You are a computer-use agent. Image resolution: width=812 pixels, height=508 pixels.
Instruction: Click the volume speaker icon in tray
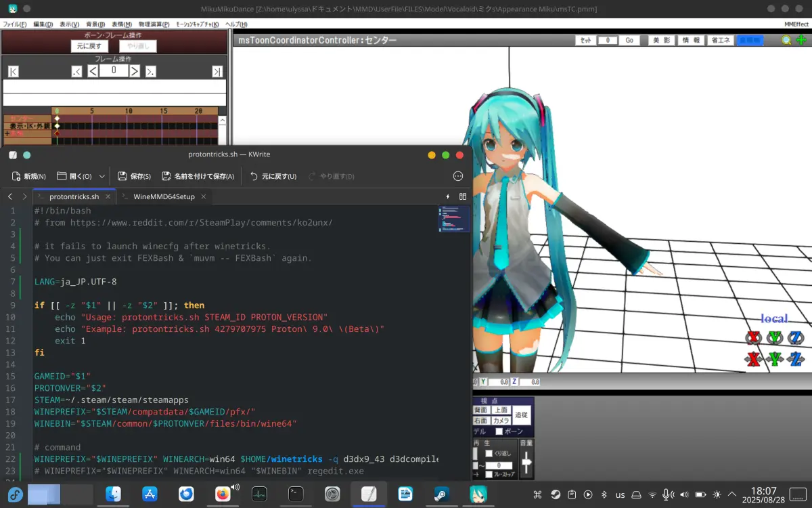(x=683, y=494)
